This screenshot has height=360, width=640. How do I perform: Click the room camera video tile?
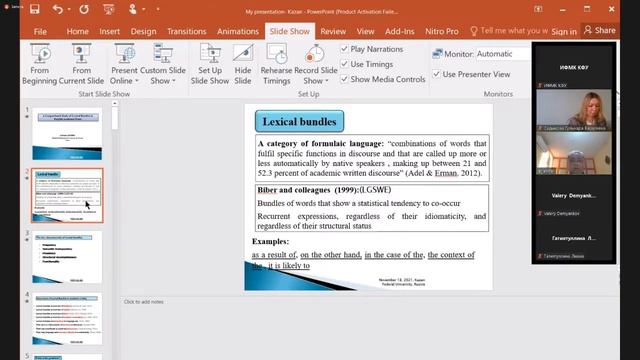tap(574, 153)
